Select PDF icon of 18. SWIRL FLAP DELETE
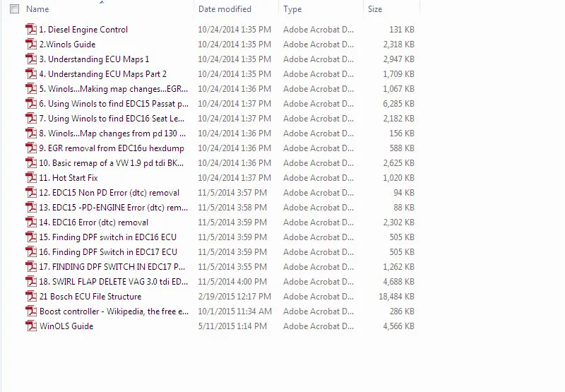Image resolution: width=565 pixels, height=392 pixels. click(x=31, y=282)
